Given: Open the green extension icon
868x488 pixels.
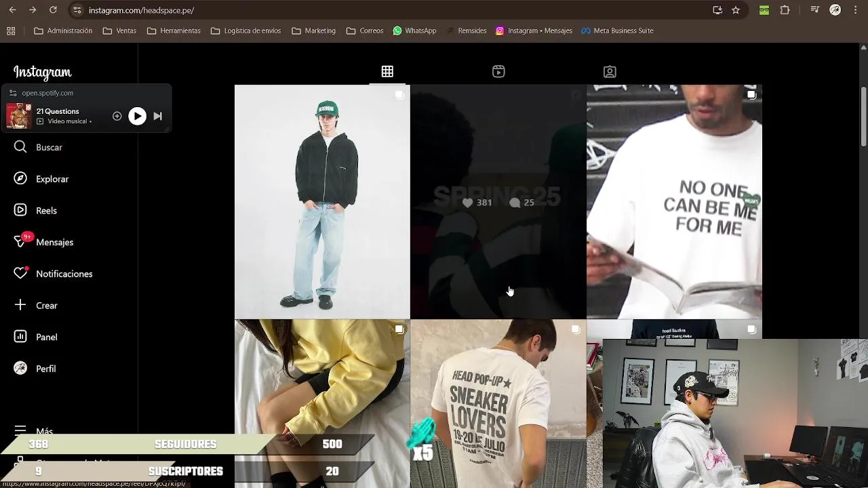Looking at the screenshot, I should click(764, 10).
